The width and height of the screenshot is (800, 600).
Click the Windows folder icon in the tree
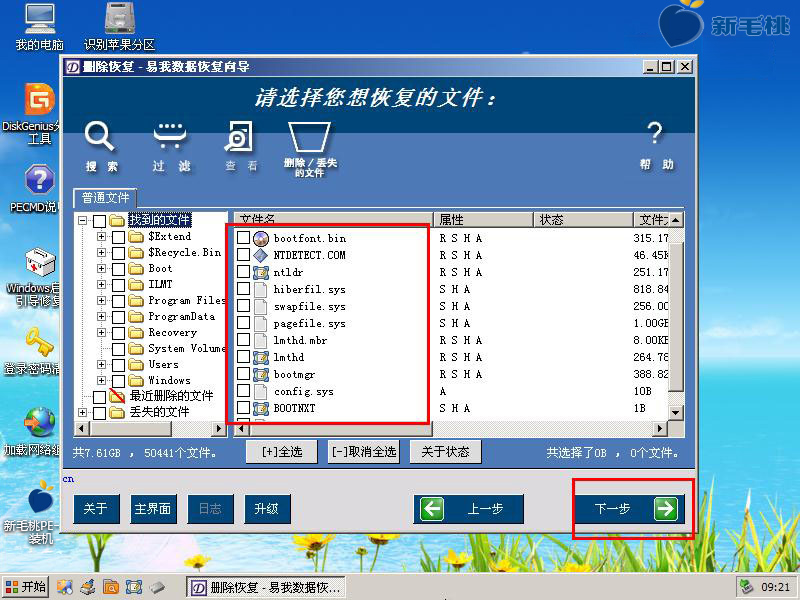click(136, 380)
